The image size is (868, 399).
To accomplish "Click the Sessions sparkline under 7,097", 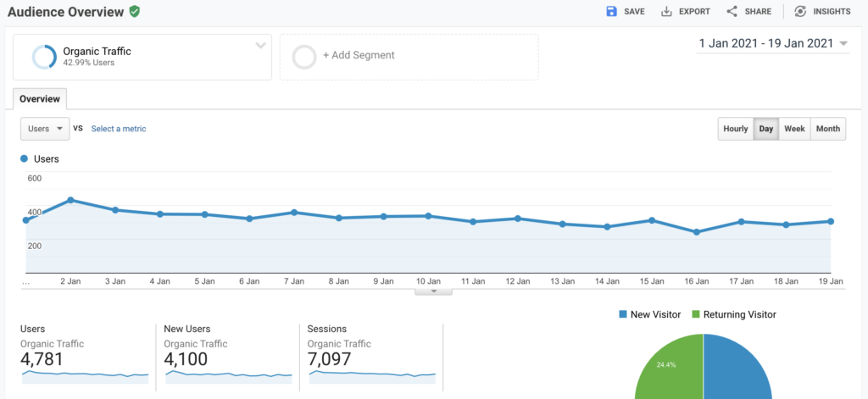I will (372, 377).
